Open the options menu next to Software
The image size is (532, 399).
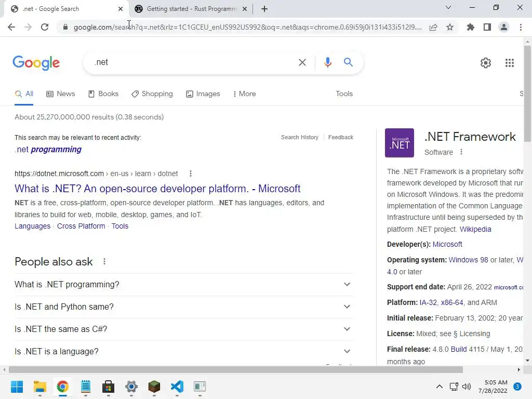(461, 152)
